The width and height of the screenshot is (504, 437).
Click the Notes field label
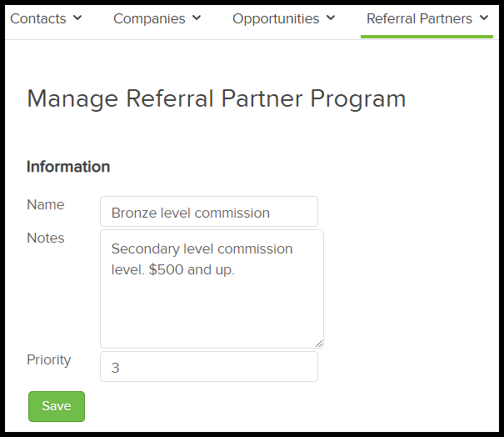point(45,238)
